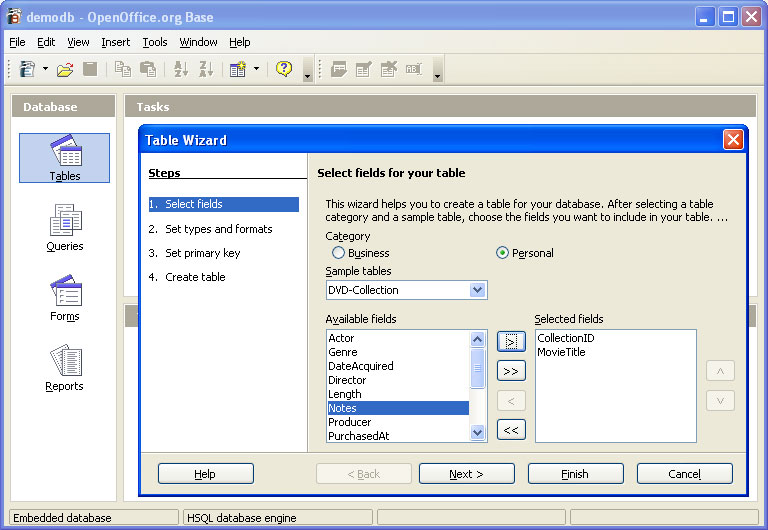Click the Sort Ascending toolbar icon
This screenshot has height=530, width=768.
point(181,69)
